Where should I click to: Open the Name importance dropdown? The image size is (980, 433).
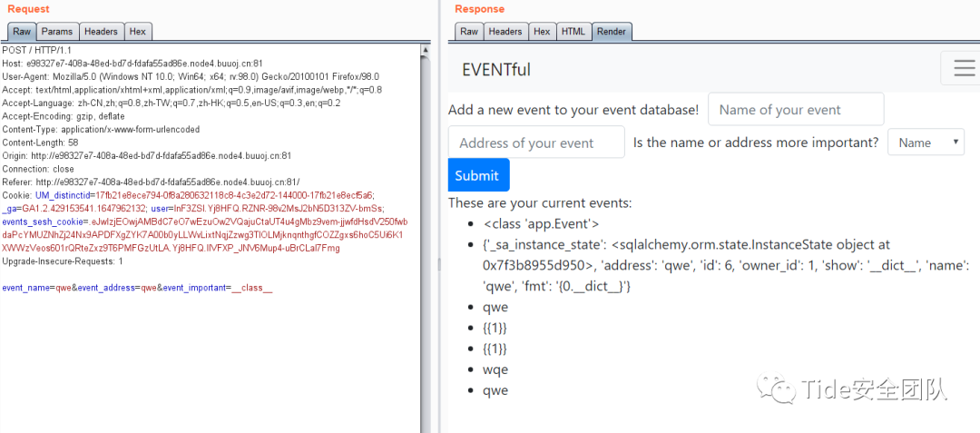[x=926, y=143]
